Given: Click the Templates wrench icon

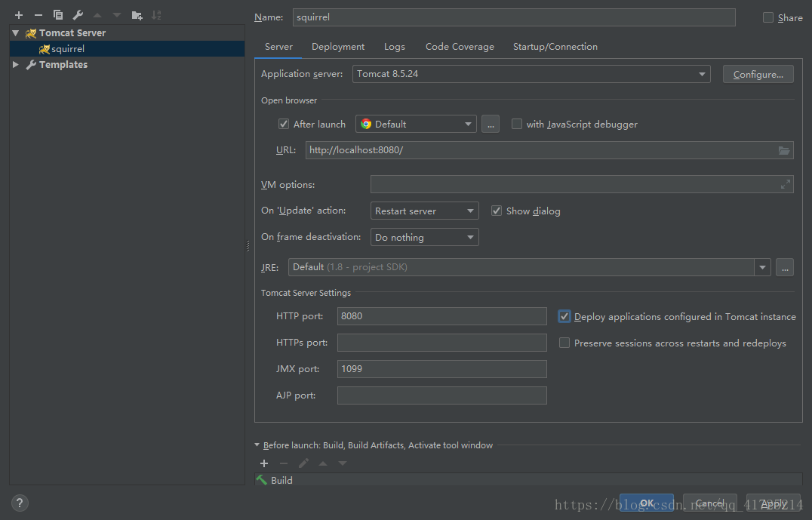Looking at the screenshot, I should [x=31, y=65].
